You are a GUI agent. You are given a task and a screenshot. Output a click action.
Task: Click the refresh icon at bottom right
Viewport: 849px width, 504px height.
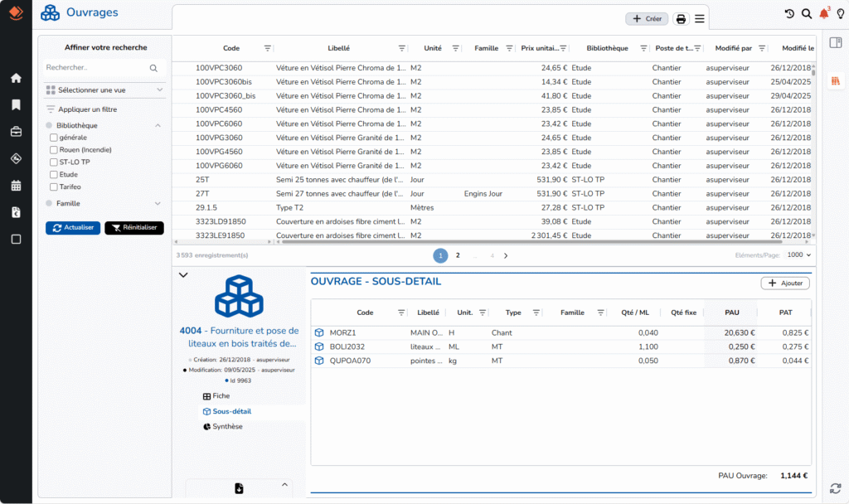[836, 487]
